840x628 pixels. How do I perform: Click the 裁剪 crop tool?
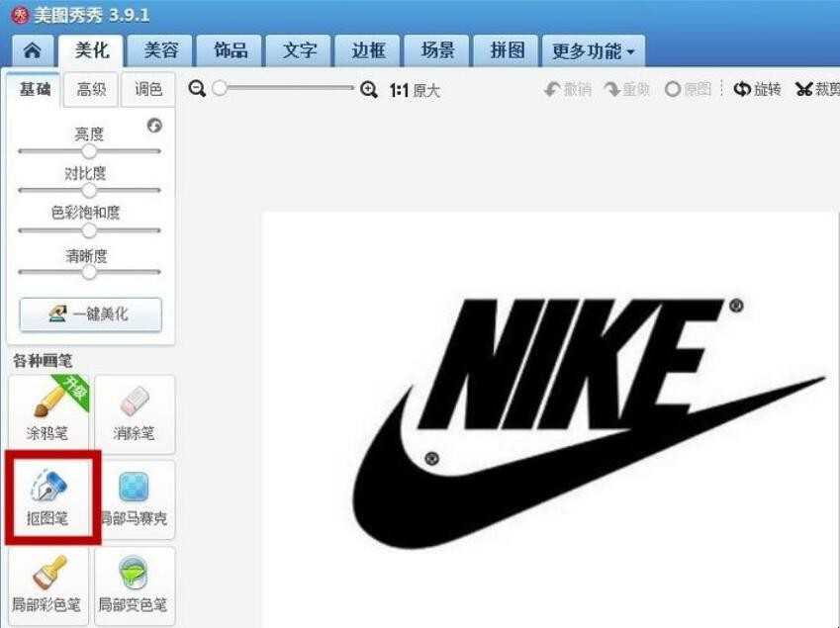tap(817, 89)
